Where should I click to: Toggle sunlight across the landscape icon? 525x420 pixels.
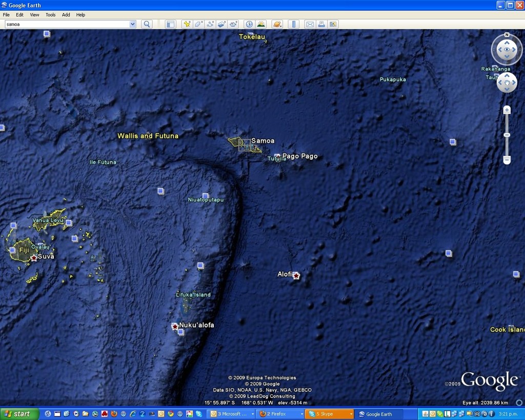pos(261,24)
